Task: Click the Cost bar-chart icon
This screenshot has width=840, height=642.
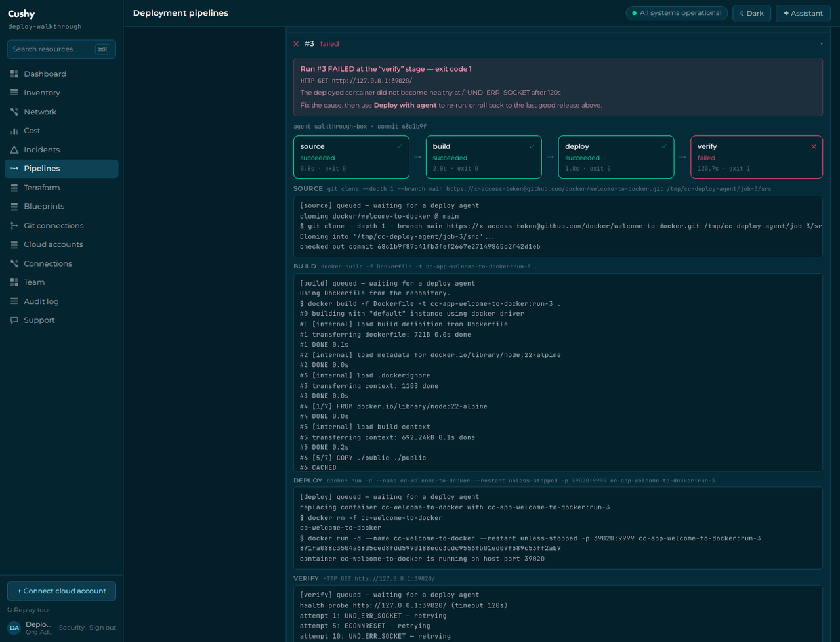Action: (14, 131)
